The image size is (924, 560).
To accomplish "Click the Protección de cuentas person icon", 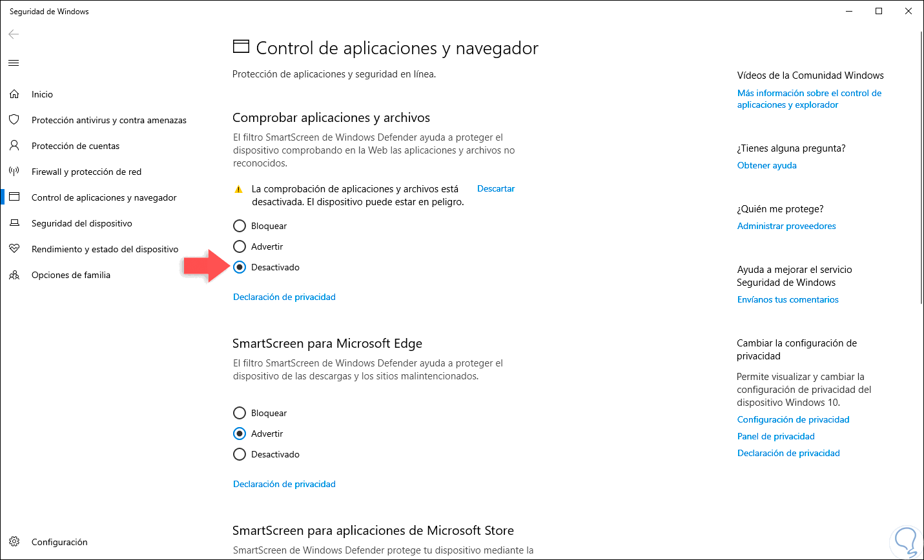I will (14, 146).
